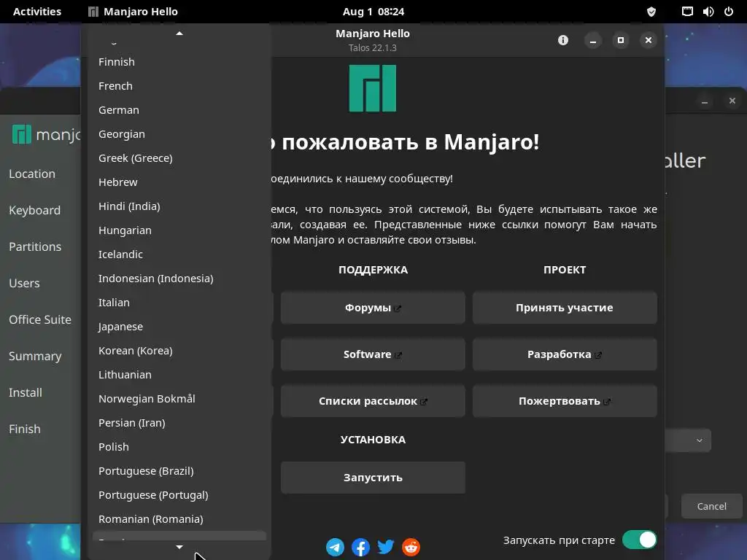The width and height of the screenshot is (747, 560).
Task: Click the Пожертвовать button
Action: (565, 401)
